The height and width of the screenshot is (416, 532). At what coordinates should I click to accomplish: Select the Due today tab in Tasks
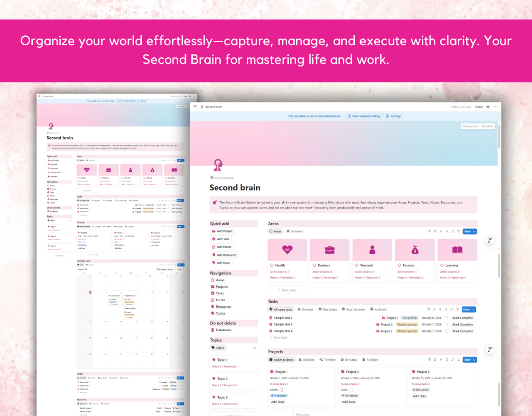click(x=327, y=309)
